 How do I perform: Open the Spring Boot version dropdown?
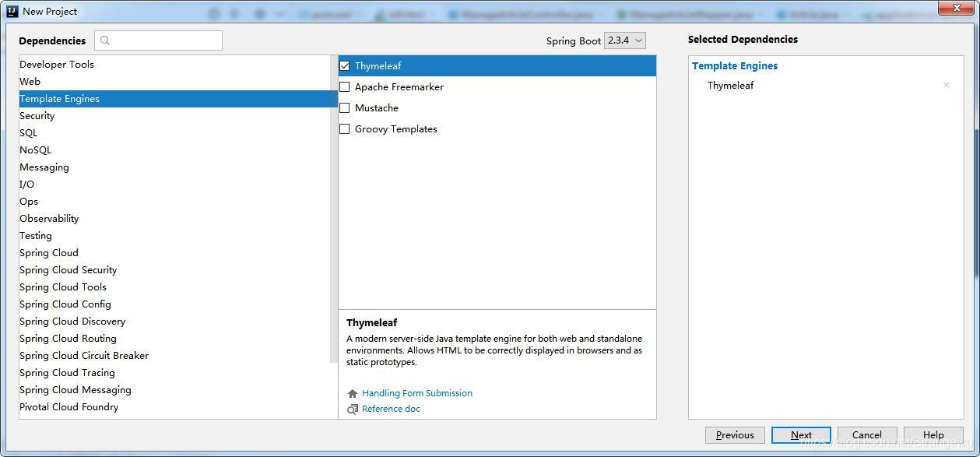[x=625, y=40]
